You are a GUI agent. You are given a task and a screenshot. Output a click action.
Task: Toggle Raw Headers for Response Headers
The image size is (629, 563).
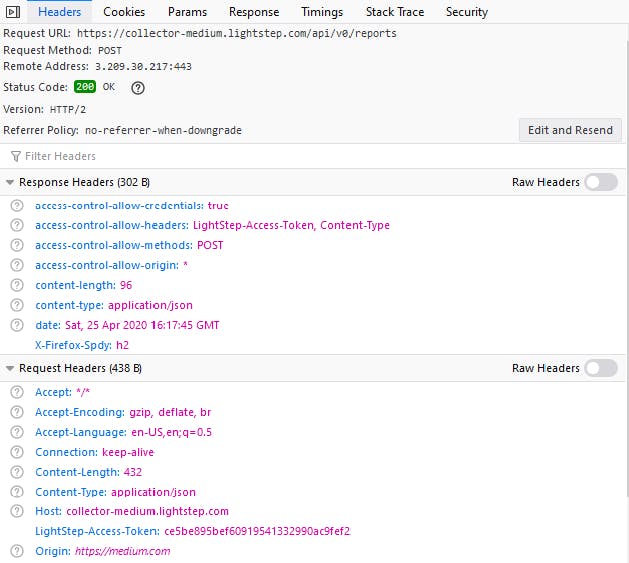(601, 182)
